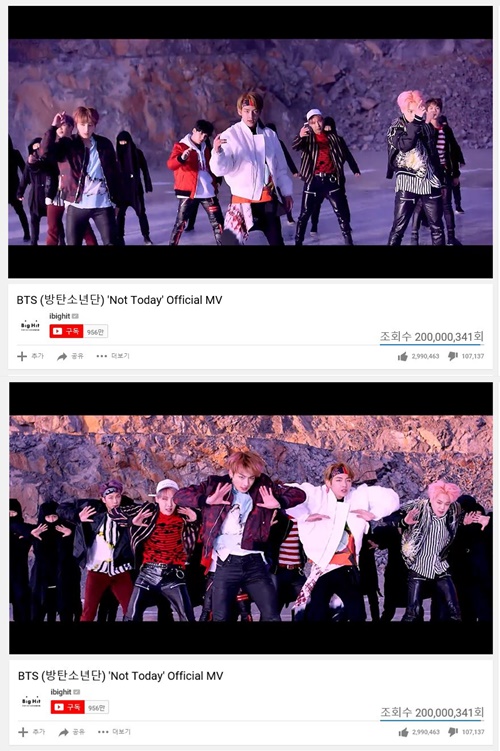The width and height of the screenshot is (500, 751).
Task: Open the three-dots more menu under top video
Action: 102,356
